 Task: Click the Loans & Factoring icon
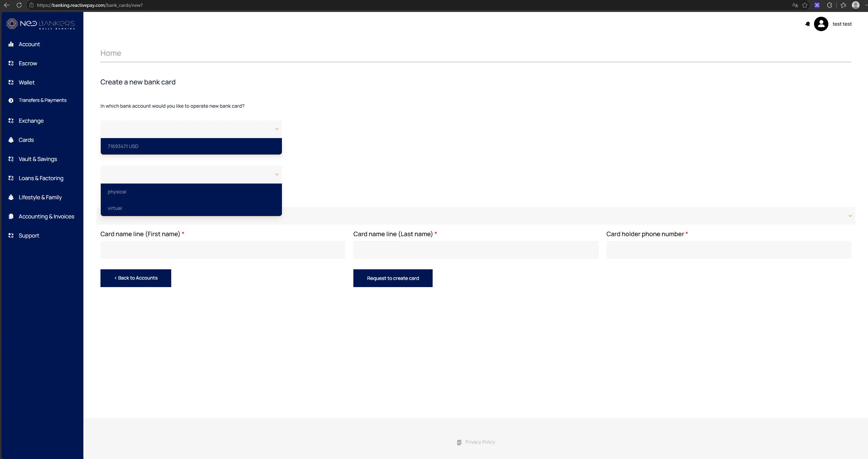click(x=11, y=178)
